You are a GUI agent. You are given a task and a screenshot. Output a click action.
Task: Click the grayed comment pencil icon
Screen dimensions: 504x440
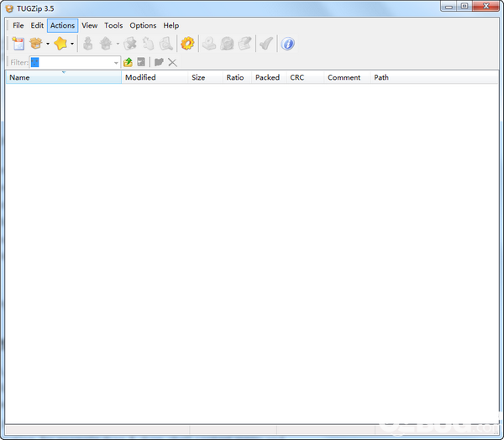pos(245,44)
